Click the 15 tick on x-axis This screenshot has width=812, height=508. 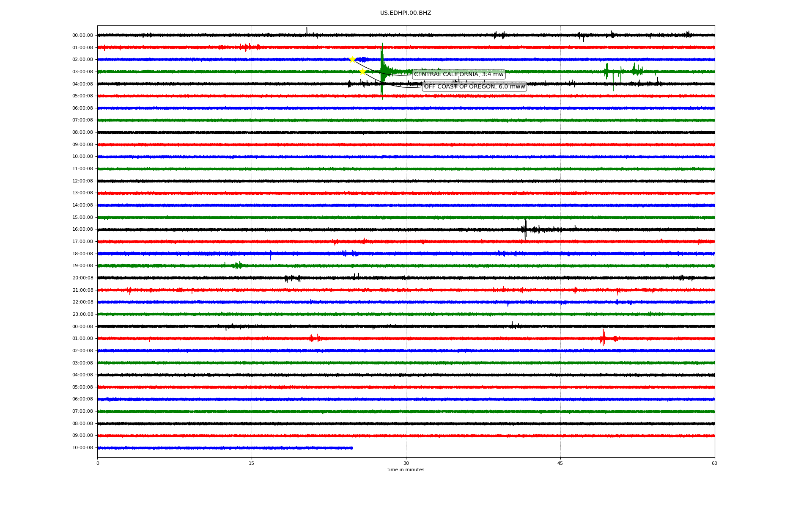coord(252,463)
